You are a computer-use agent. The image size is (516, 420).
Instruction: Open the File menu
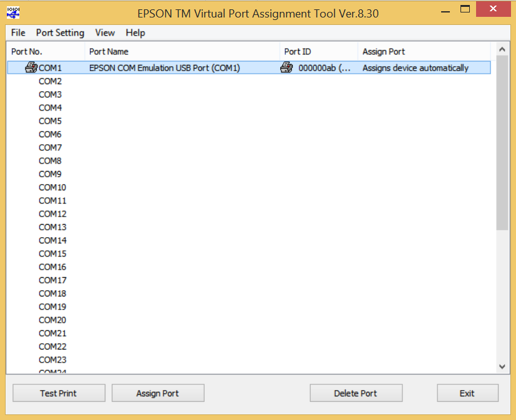[x=18, y=32]
